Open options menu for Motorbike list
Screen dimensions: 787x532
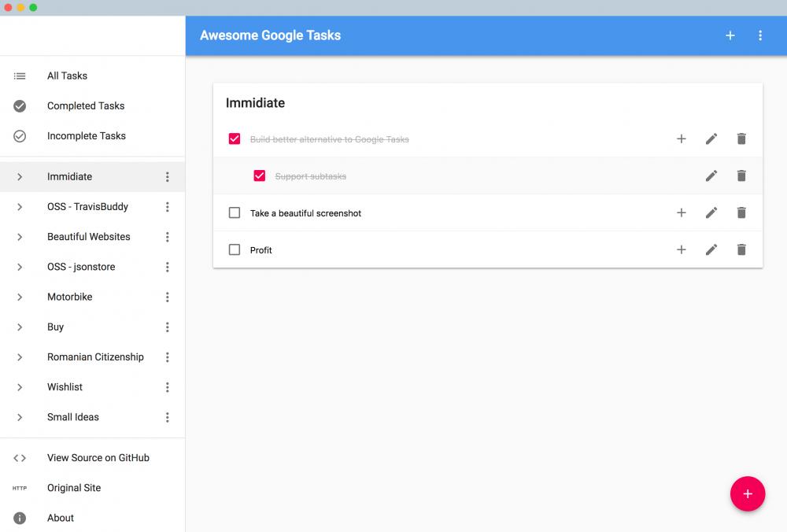pyautogui.click(x=167, y=297)
